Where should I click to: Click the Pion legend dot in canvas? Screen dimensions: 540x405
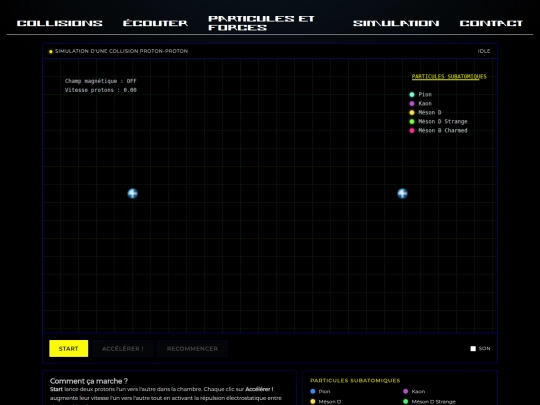(x=412, y=94)
